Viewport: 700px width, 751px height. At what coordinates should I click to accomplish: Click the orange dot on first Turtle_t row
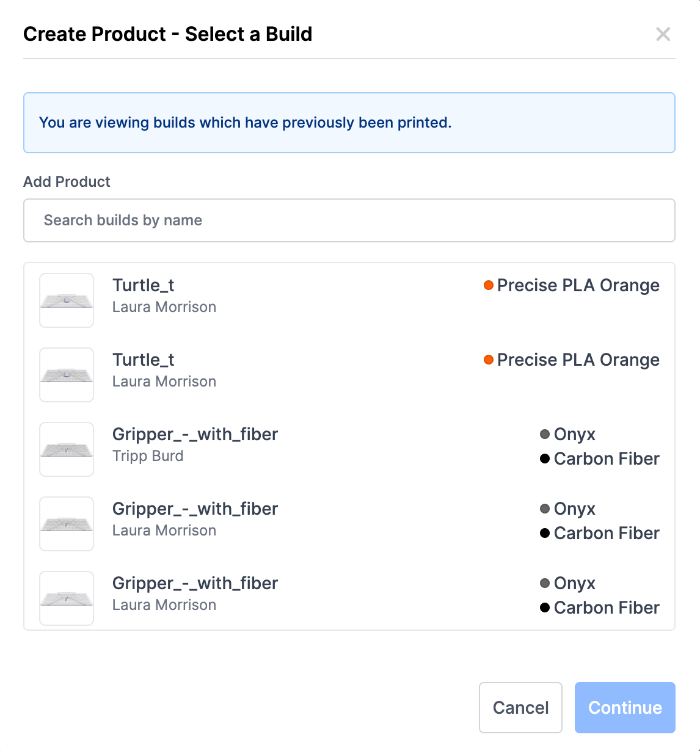[489, 285]
